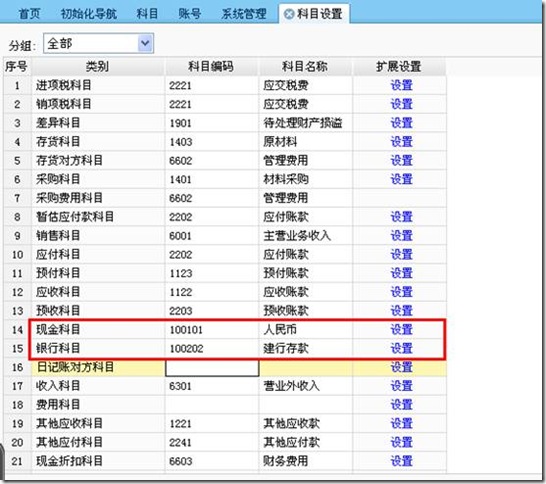The height and width of the screenshot is (484, 546).
Task: Sort by 科目编码 column header
Action: click(211, 66)
